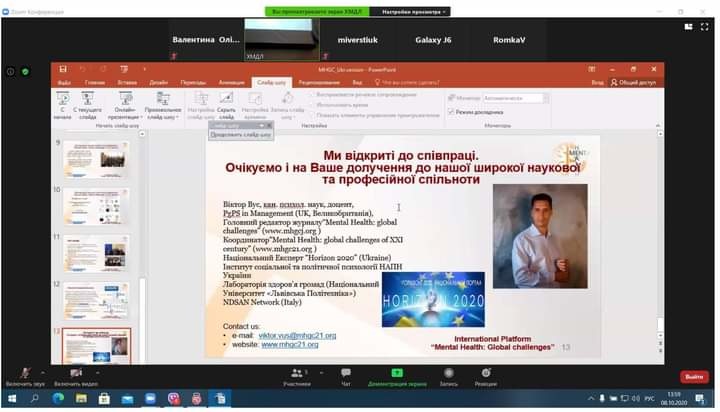Start camera with Включить видео icon
Viewport: 720px width, 412px height.
[74, 373]
